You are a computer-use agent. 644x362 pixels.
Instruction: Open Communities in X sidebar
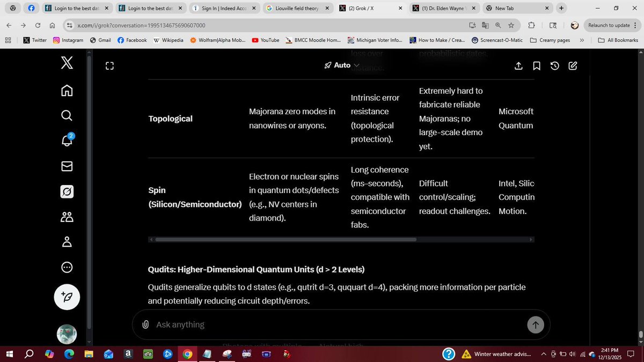67,217
